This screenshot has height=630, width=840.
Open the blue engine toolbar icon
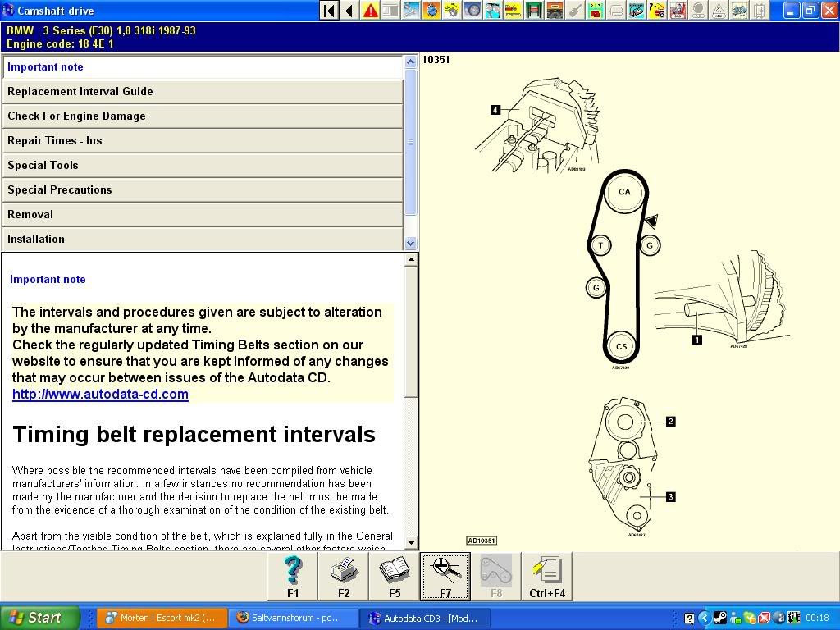pyautogui.click(x=739, y=10)
